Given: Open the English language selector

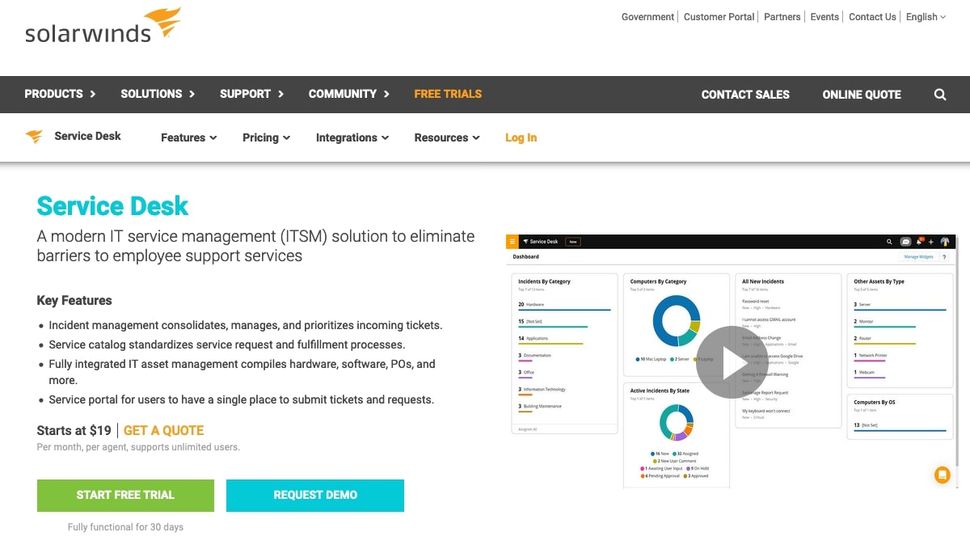Looking at the screenshot, I should click(x=925, y=17).
